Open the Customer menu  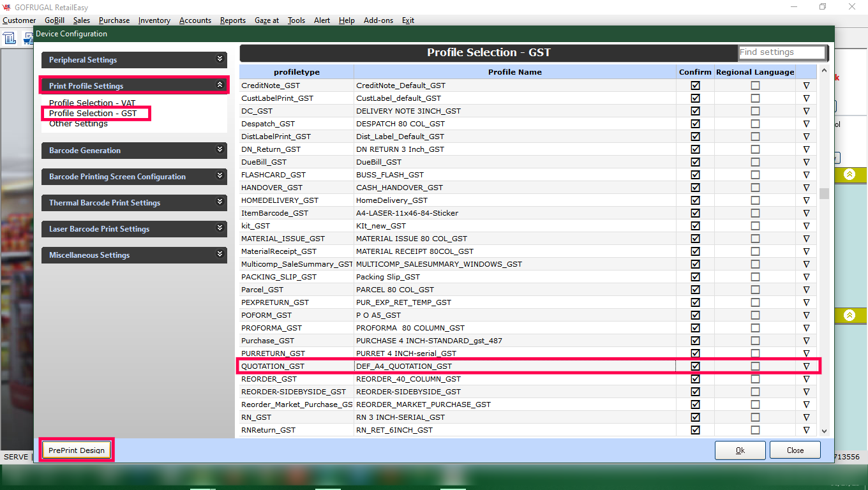coord(19,20)
